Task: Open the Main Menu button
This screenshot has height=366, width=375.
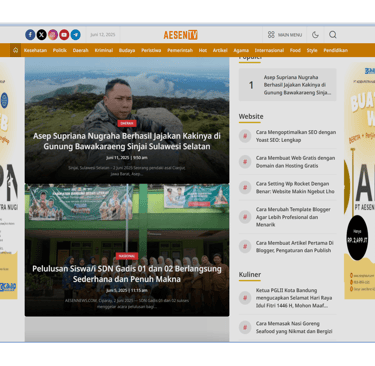Action: click(x=285, y=35)
